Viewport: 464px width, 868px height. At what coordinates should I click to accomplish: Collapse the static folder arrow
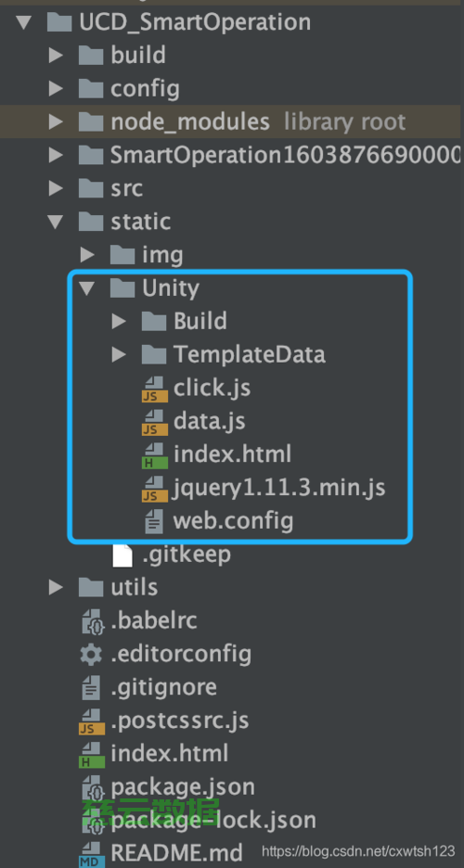55,222
